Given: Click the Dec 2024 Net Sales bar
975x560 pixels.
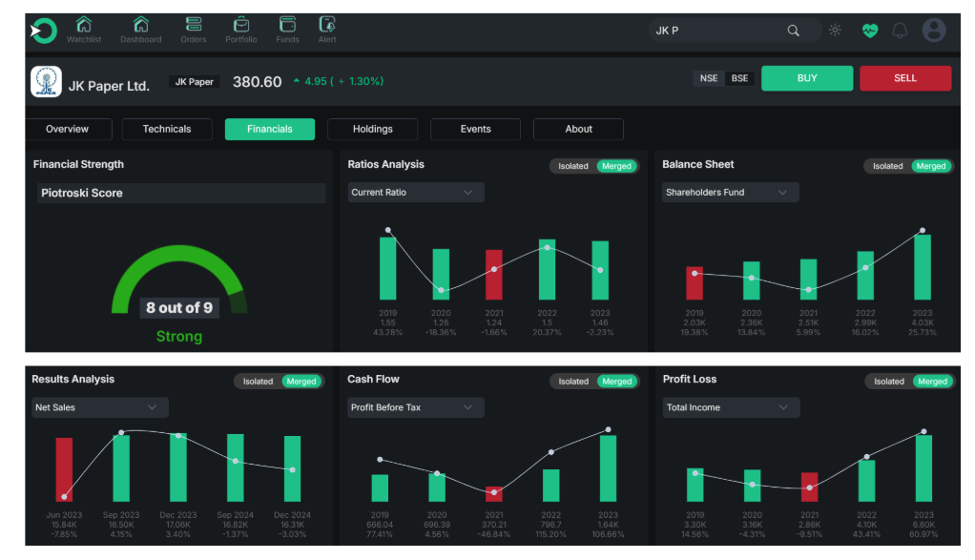Looking at the screenshot, I should (x=292, y=468).
